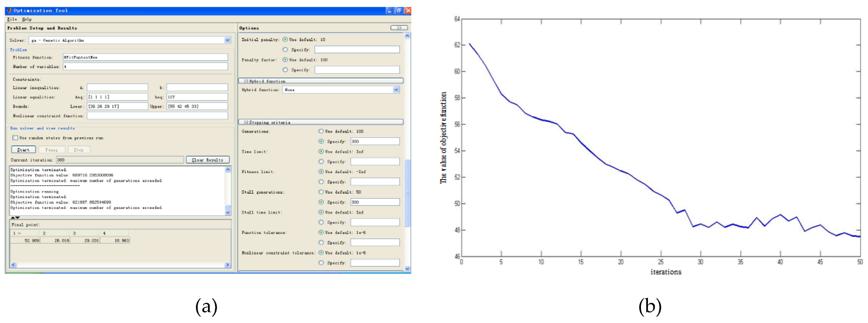Click right scroll arrow under Final point

point(228,265)
